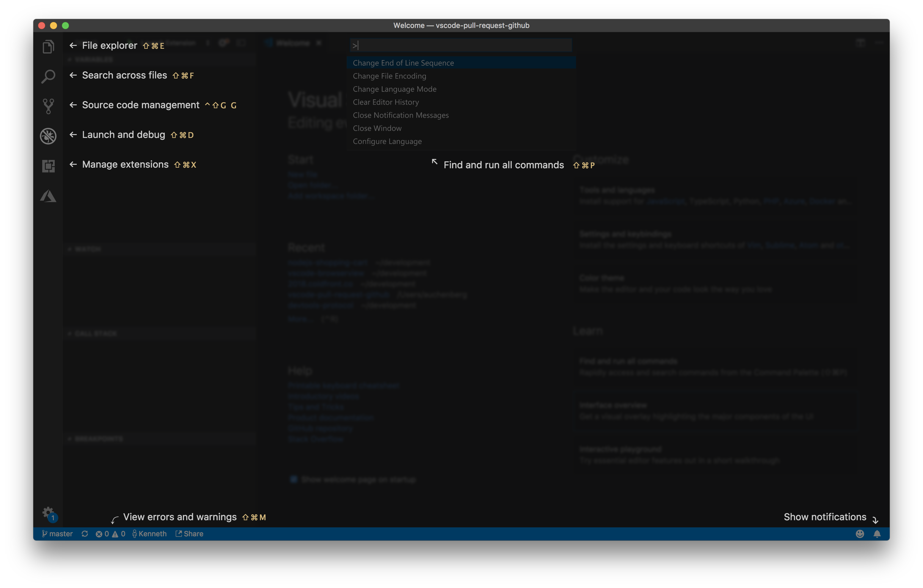Select the Debug icon in activity bar
The image size is (923, 588).
coord(48,136)
